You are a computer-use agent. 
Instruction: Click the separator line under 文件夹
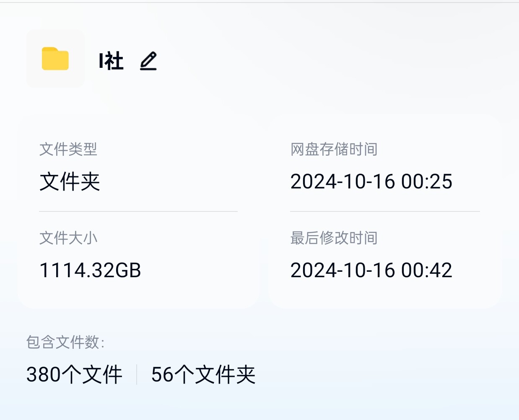coord(138,211)
